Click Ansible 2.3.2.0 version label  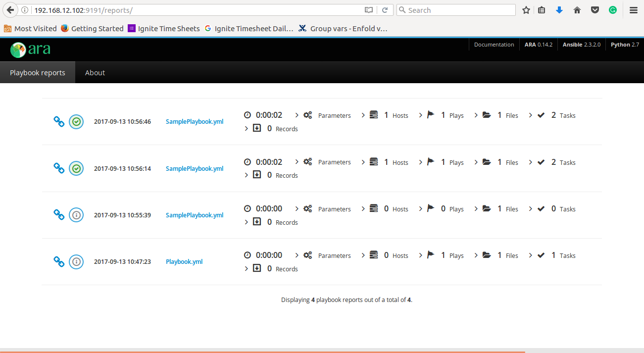(x=582, y=45)
